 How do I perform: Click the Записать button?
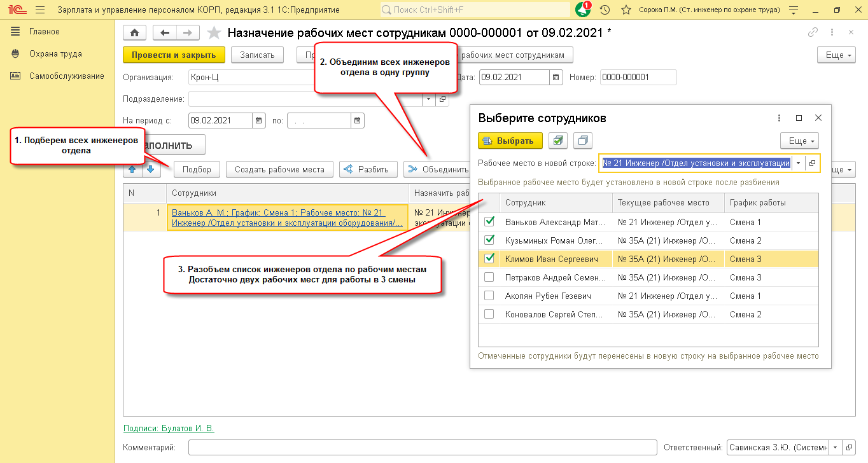pyautogui.click(x=257, y=55)
